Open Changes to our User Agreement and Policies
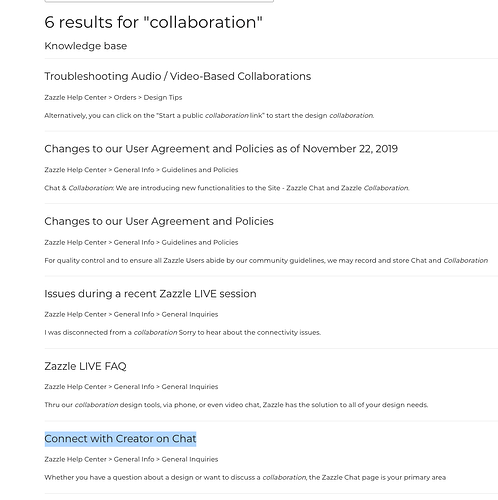The width and height of the screenshot is (498, 500). pyautogui.click(x=159, y=221)
